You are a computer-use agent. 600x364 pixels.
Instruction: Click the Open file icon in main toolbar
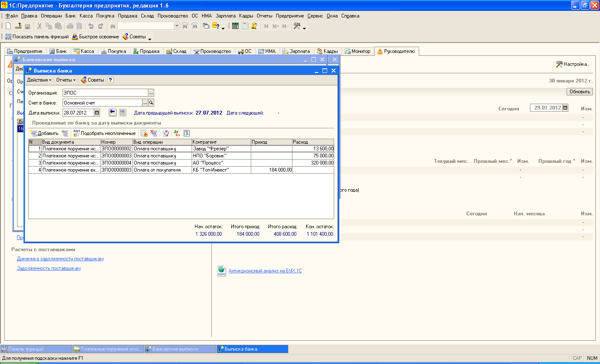tap(18, 26)
